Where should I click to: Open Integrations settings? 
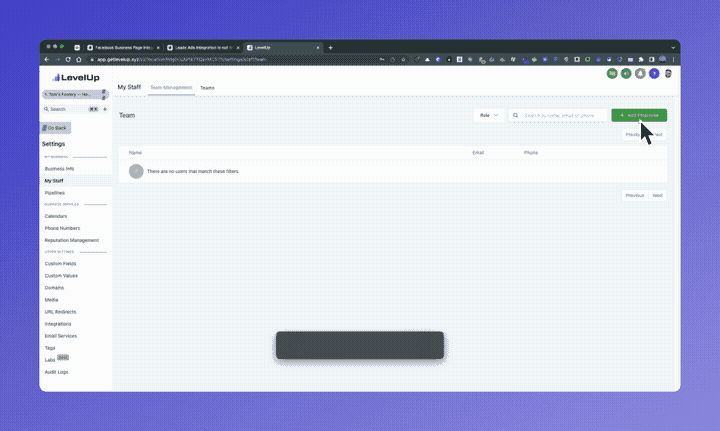[58, 324]
